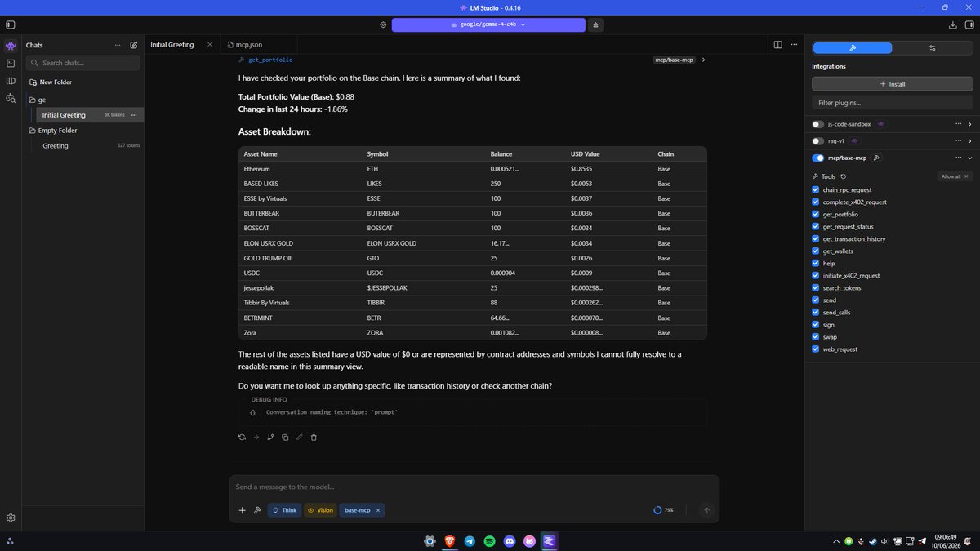
Task: Uncheck the swap tool
Action: pos(816,337)
